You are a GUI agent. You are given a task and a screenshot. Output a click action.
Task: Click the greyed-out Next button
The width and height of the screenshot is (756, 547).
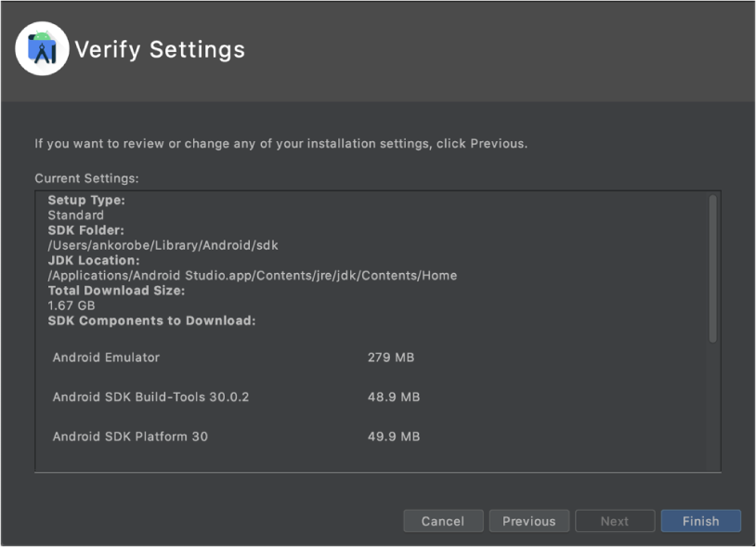click(615, 521)
